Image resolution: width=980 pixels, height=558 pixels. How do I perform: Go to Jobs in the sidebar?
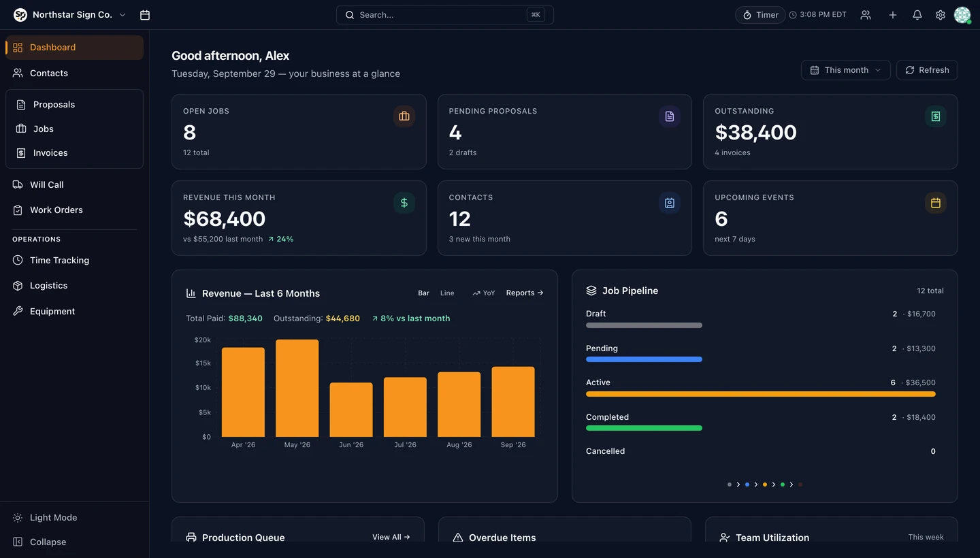tap(74, 129)
